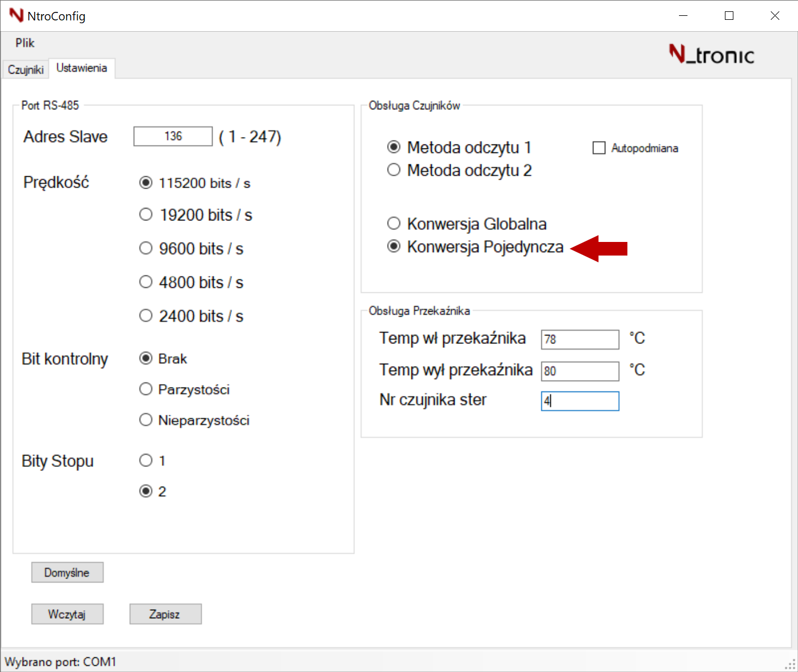The image size is (798, 672).
Task: Set Bity Stopu to 1
Action: (x=146, y=460)
